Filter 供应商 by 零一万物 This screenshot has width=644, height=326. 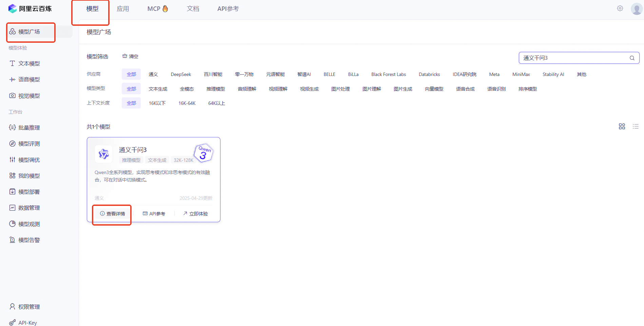tap(244, 74)
